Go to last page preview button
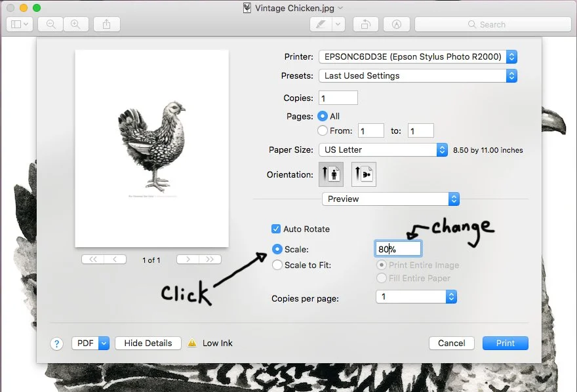The width and height of the screenshot is (577, 392). click(210, 259)
